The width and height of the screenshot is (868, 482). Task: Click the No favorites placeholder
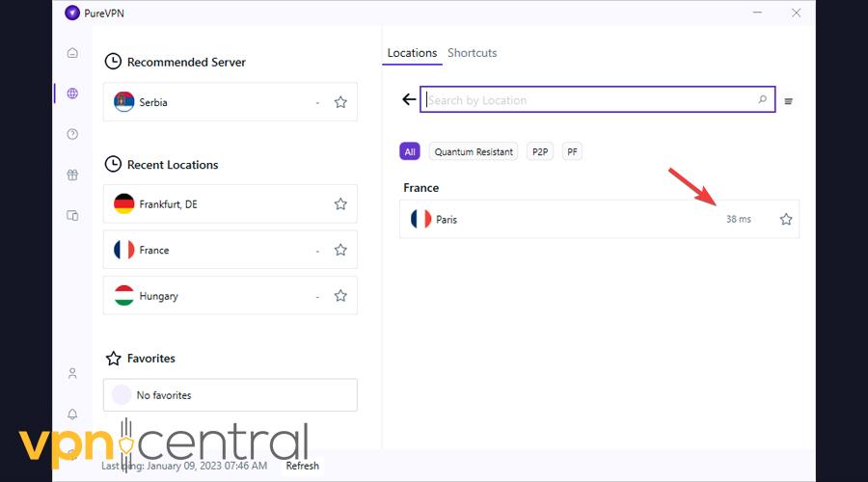230,395
